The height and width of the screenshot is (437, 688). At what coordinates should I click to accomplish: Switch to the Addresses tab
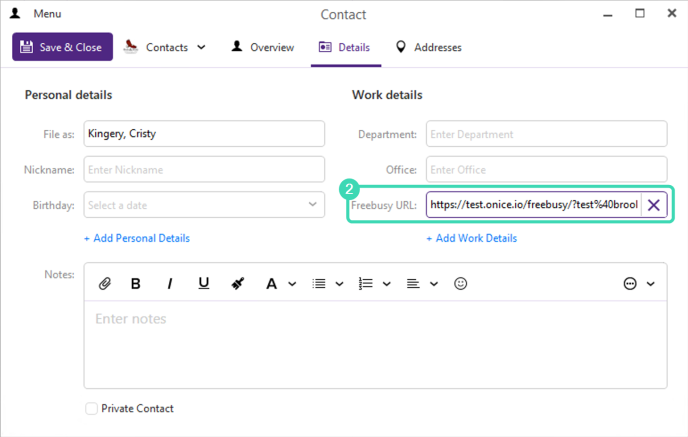(428, 47)
